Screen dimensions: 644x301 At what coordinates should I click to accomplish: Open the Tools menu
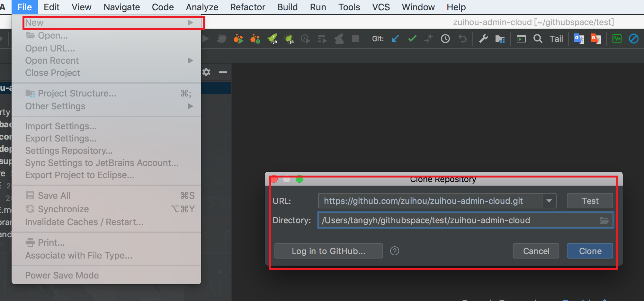[x=349, y=7]
